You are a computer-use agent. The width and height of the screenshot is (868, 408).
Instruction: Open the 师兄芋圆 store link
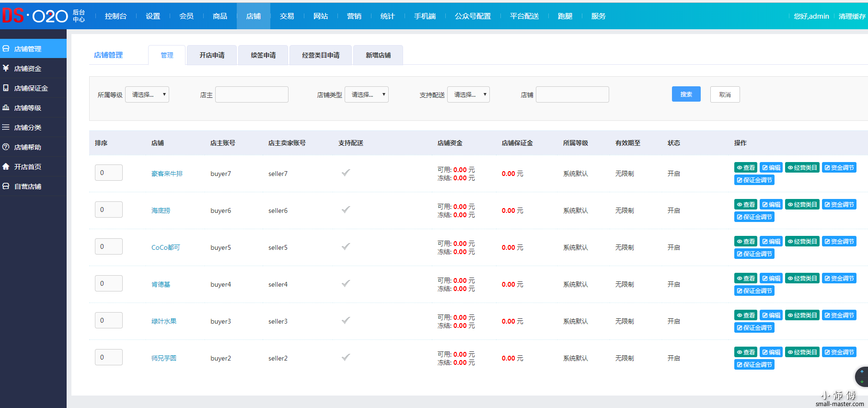164,358
